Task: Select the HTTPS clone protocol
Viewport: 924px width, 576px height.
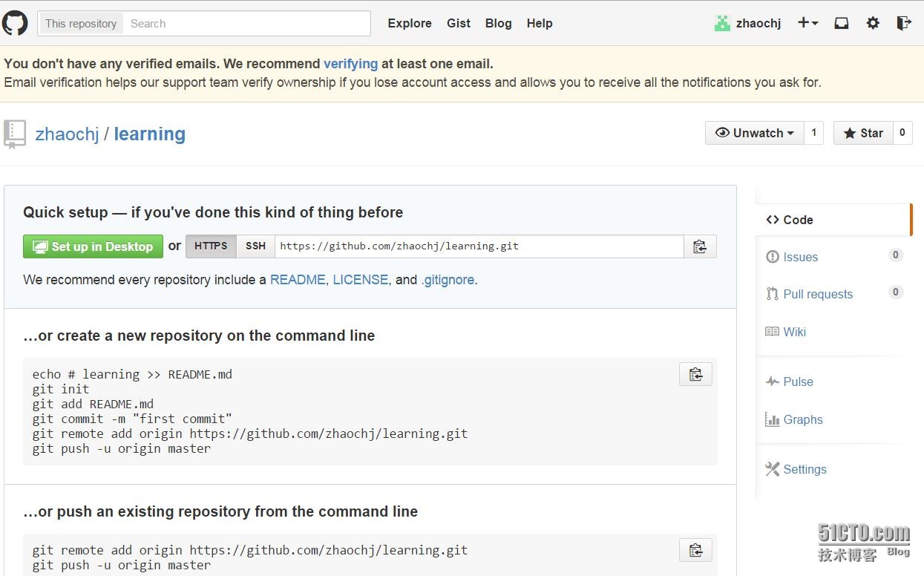Action: point(211,246)
